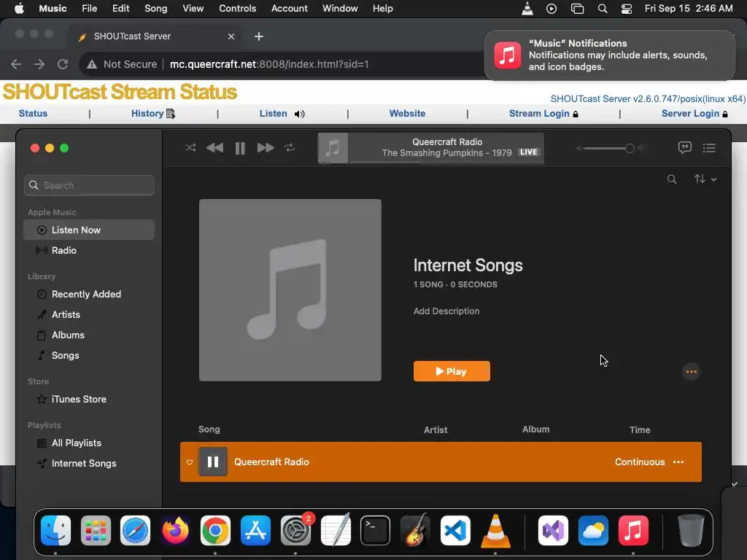The image size is (747, 560).
Task: Open the Song menu in menu bar
Action: coord(156,9)
